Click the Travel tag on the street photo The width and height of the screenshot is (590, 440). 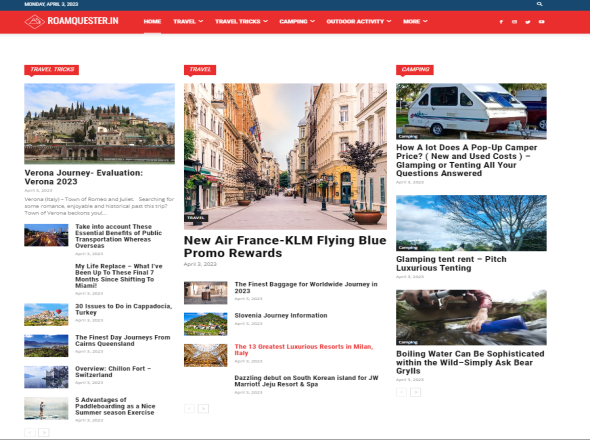coord(196,218)
